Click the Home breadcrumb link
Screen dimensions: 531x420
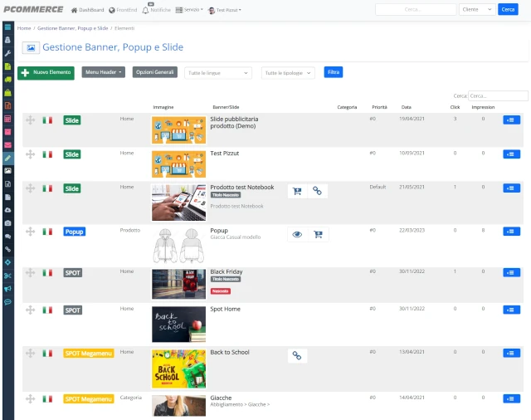click(24, 28)
